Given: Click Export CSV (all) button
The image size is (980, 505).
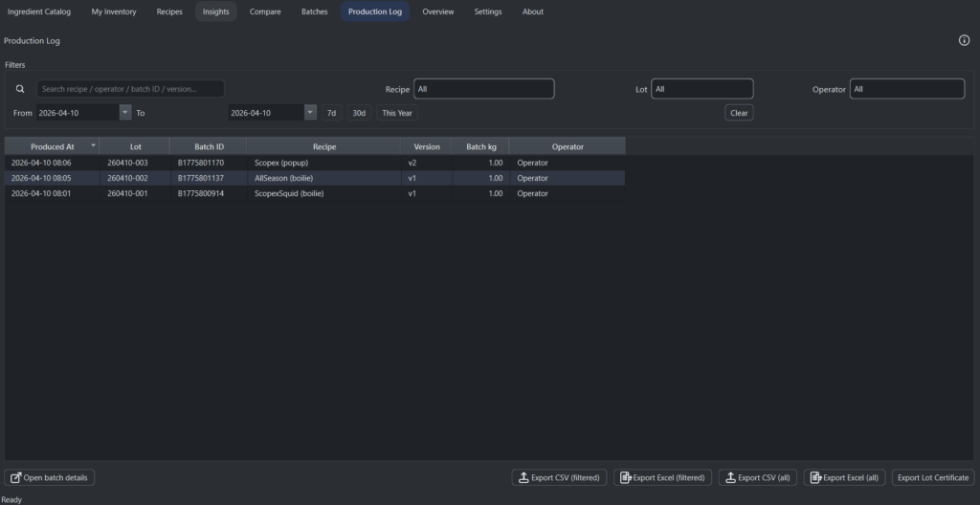Looking at the screenshot, I should pyautogui.click(x=757, y=477).
